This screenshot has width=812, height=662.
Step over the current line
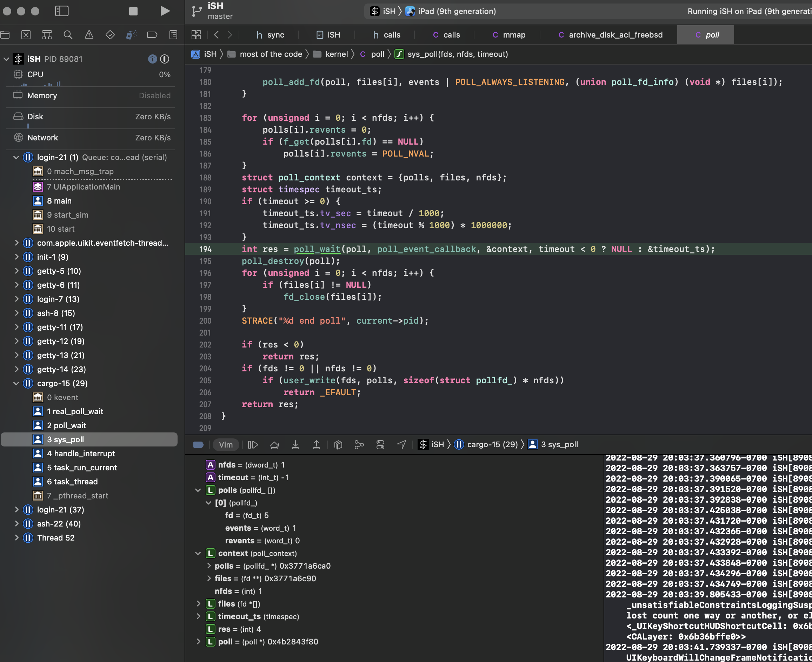[x=274, y=445]
